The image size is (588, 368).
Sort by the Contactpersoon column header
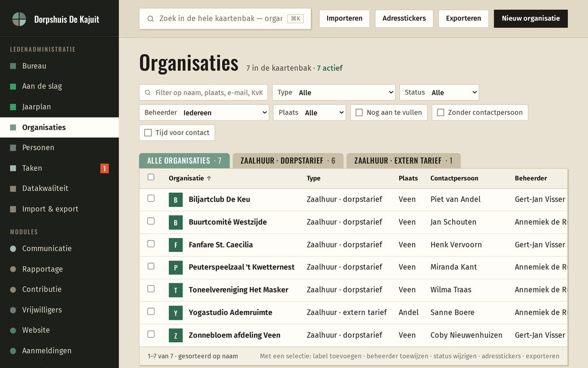454,178
